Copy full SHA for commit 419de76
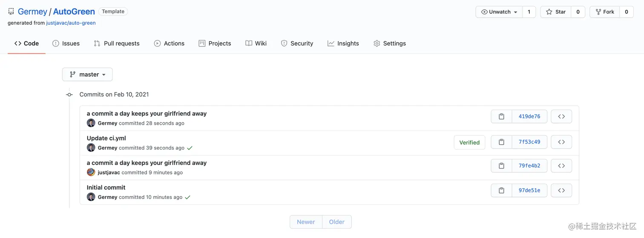 [501, 117]
